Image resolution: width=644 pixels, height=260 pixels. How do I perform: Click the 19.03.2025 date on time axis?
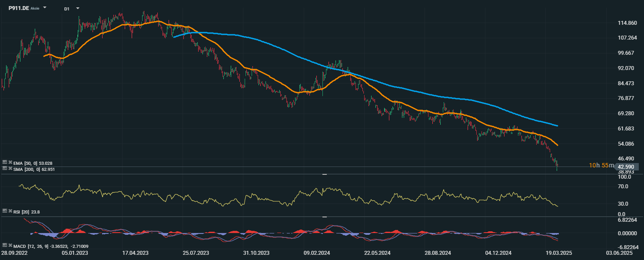pos(558,253)
